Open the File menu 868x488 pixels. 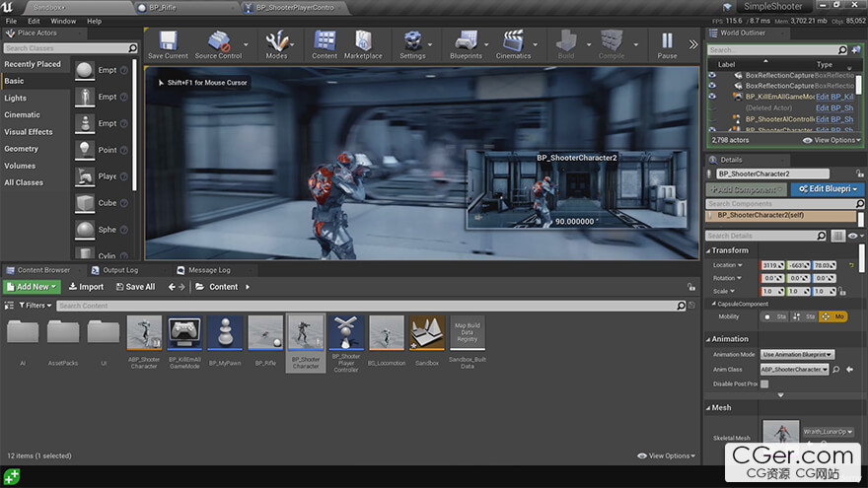11,21
